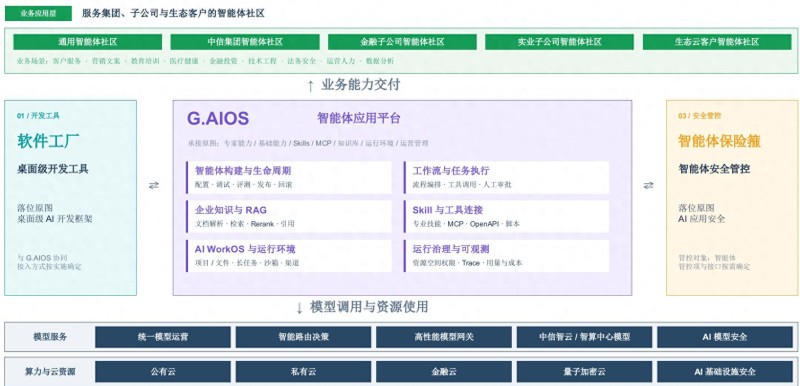800x386 pixels.
Task: Choose the 生态云客户智能体社区 box
Action: coord(717,42)
